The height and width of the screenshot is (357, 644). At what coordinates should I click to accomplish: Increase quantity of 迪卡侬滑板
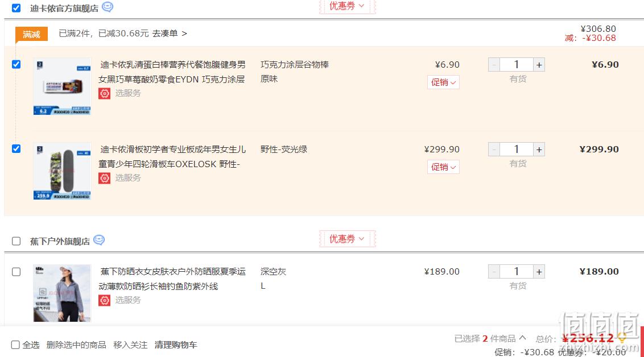(539, 150)
